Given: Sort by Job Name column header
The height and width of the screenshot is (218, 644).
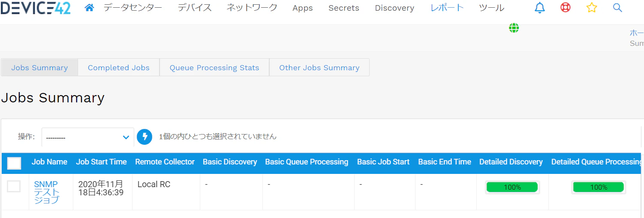Looking at the screenshot, I should (x=49, y=162).
